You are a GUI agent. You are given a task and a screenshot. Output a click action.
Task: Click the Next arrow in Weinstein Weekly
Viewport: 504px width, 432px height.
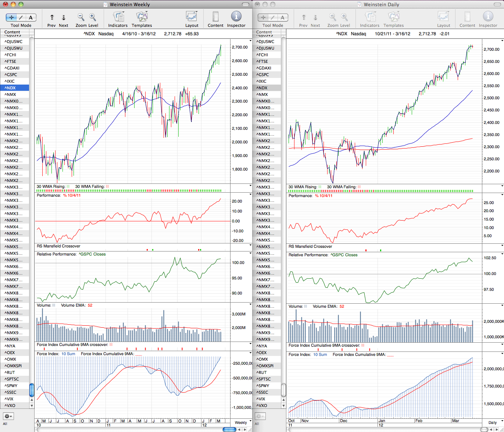tap(64, 17)
